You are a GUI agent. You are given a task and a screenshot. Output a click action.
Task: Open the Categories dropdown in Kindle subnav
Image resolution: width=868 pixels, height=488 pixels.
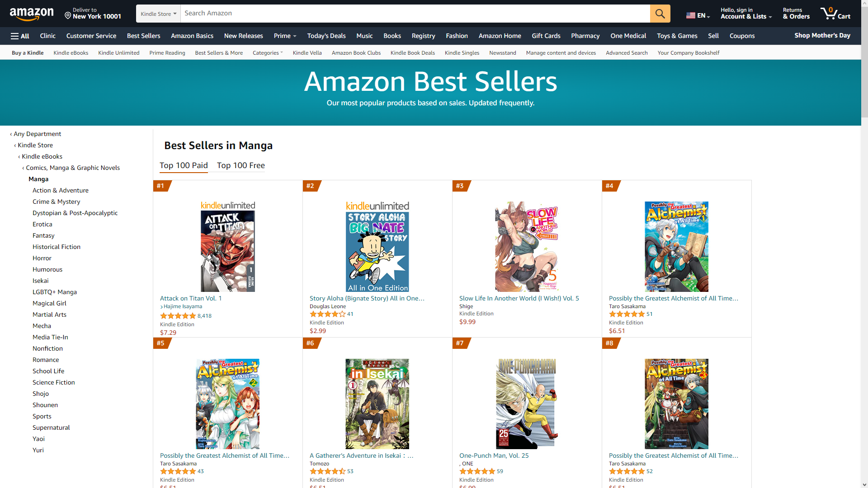268,53
